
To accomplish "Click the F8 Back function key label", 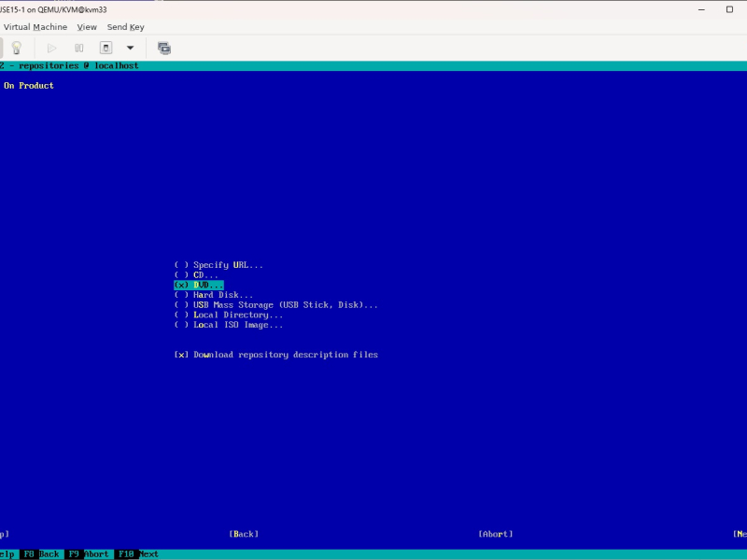I will [x=41, y=553].
